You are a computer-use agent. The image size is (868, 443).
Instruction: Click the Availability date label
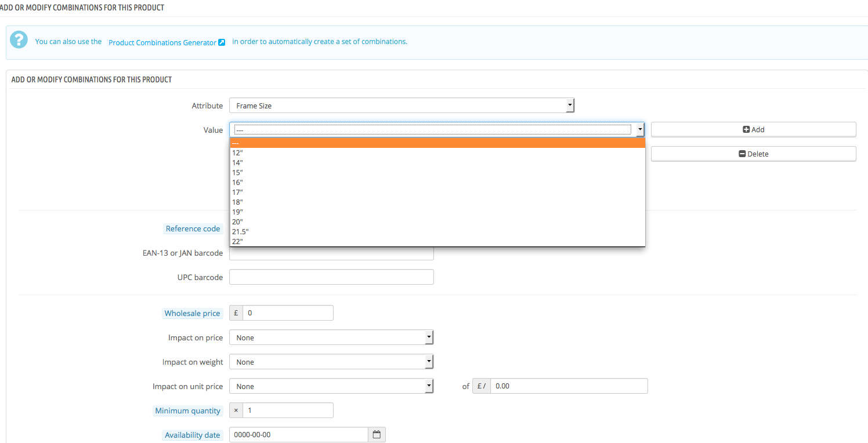pos(193,435)
